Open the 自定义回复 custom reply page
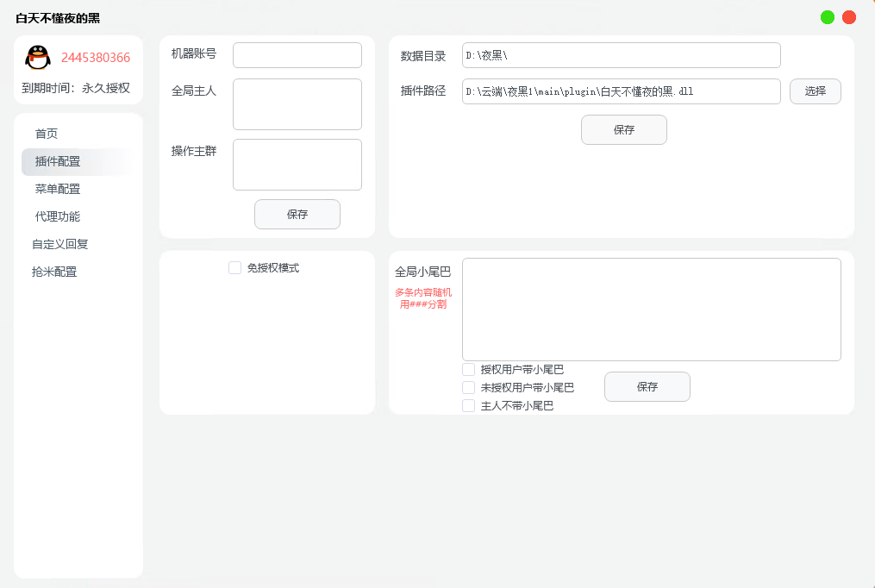The width and height of the screenshot is (875, 588). [x=59, y=244]
